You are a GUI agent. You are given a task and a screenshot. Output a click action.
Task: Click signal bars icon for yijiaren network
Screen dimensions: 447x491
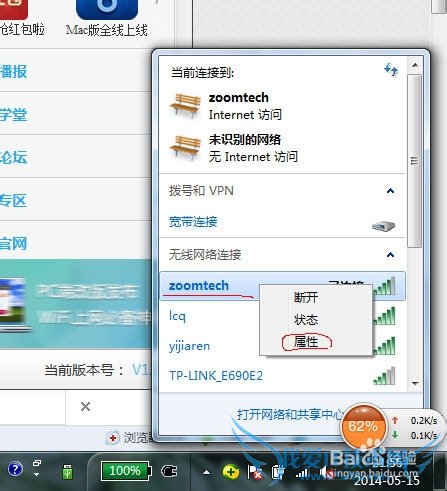[385, 346]
